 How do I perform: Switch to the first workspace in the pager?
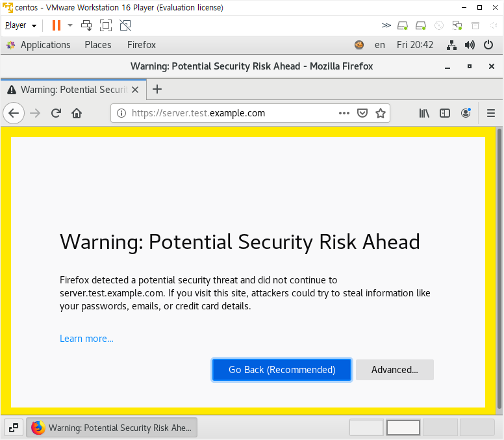click(366, 428)
